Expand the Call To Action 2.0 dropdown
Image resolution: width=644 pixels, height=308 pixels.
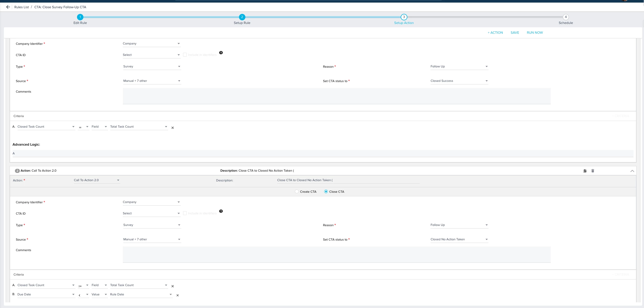(96, 180)
